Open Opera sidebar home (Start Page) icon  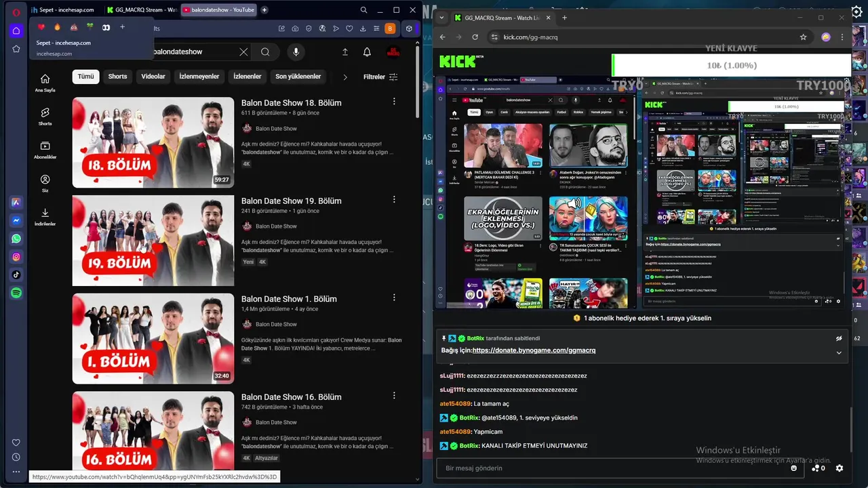(16, 31)
